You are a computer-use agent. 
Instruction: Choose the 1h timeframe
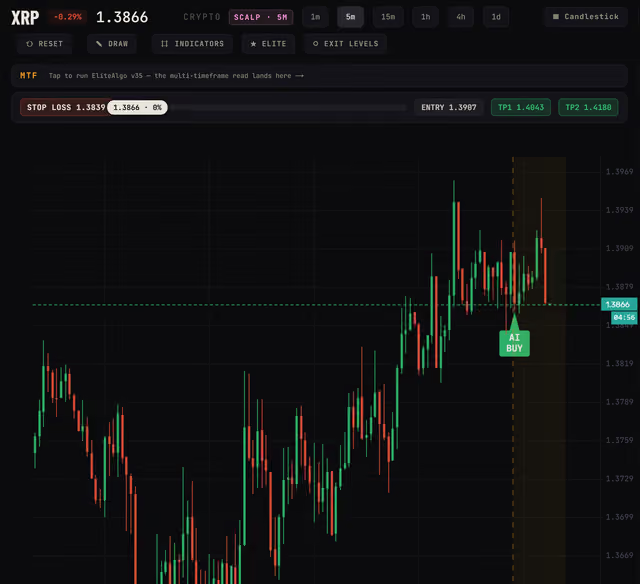pyautogui.click(x=426, y=17)
